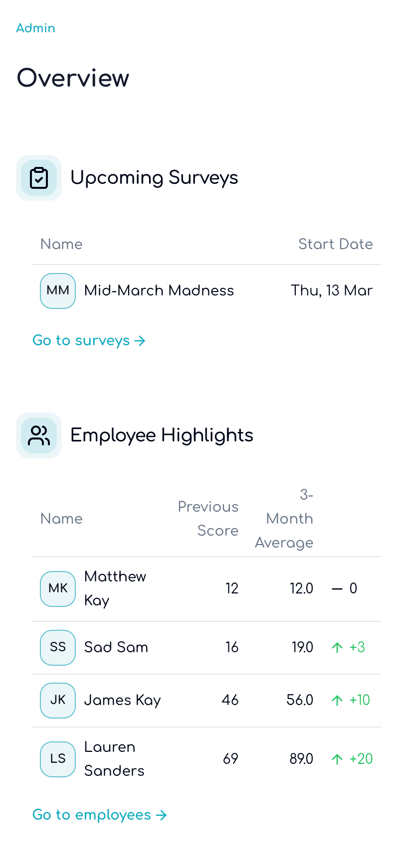412x868 pixels.
Task: Select the Matthew Kay employee row
Action: pos(206,589)
